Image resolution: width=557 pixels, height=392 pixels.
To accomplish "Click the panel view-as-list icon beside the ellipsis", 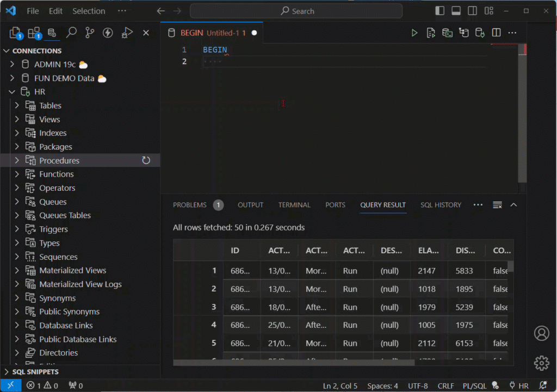I will coord(497,205).
